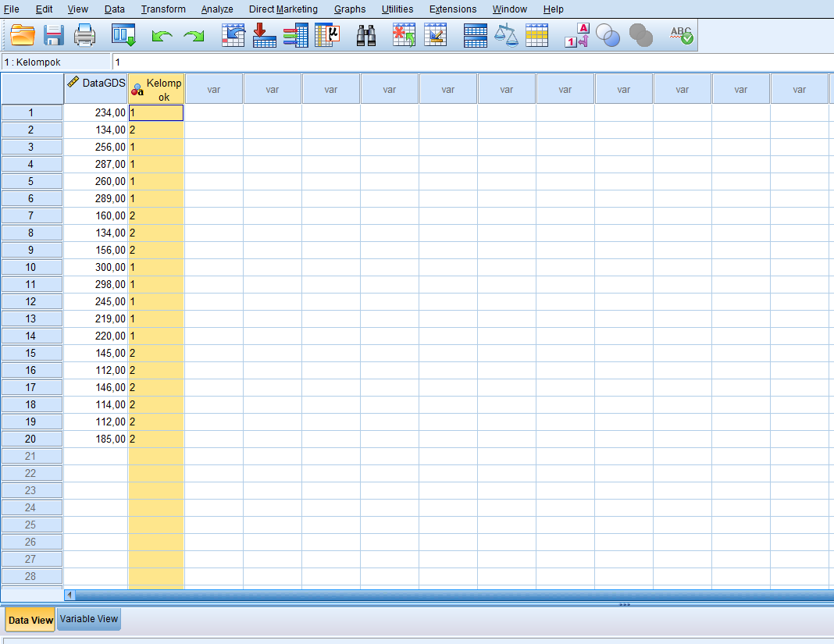Click cell with value 245,00
Screen dimensions: 834x644
pos(96,301)
